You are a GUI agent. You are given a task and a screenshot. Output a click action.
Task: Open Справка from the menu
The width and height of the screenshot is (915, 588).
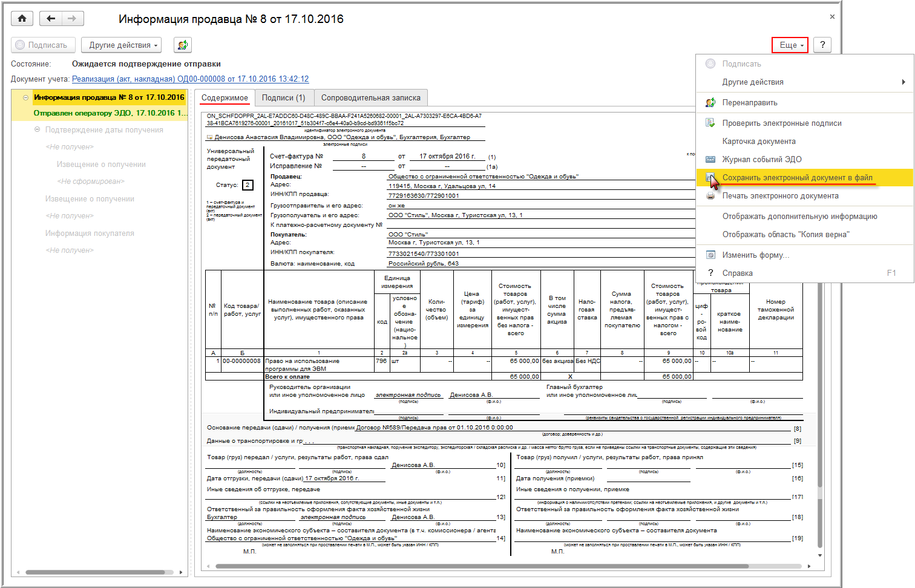tap(804, 273)
